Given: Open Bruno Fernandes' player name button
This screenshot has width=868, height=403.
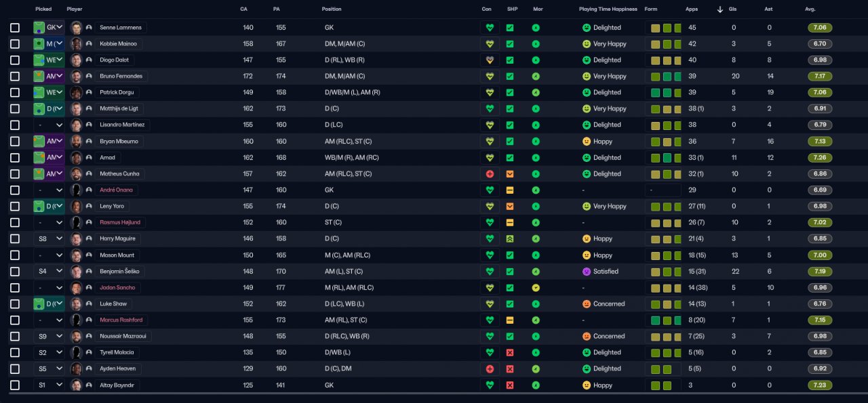Looking at the screenshot, I should click(121, 77).
